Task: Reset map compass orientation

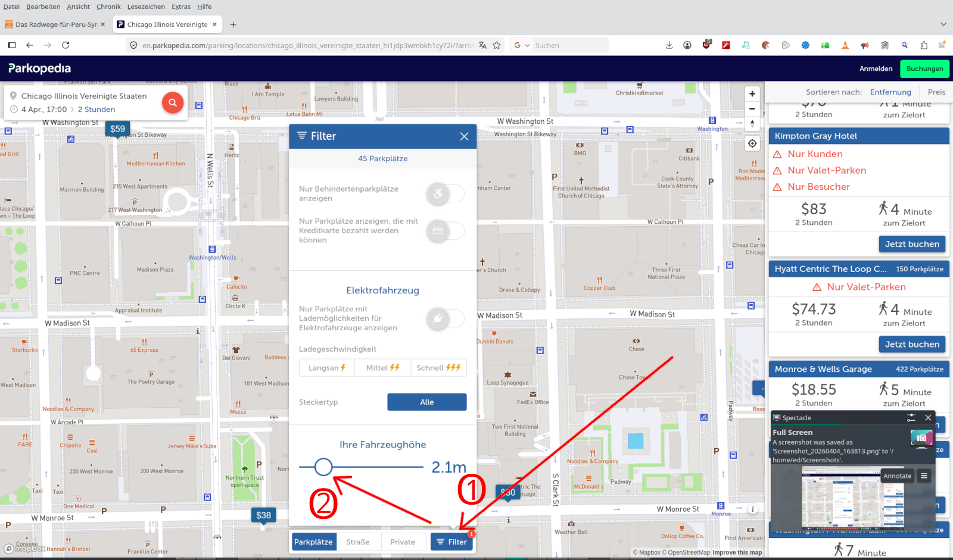Action: coord(752,123)
